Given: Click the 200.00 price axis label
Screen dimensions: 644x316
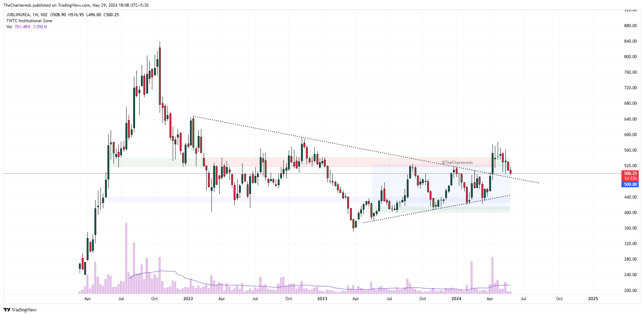Looking at the screenshot, I should tap(630, 291).
